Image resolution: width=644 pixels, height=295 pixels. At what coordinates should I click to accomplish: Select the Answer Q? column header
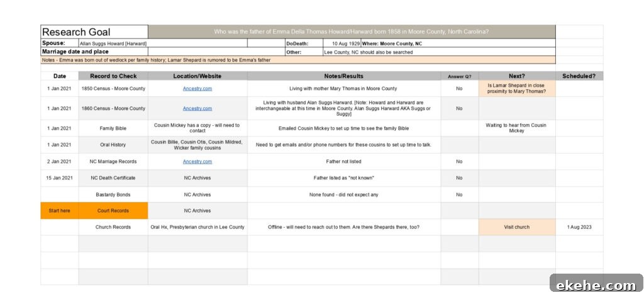pos(460,76)
